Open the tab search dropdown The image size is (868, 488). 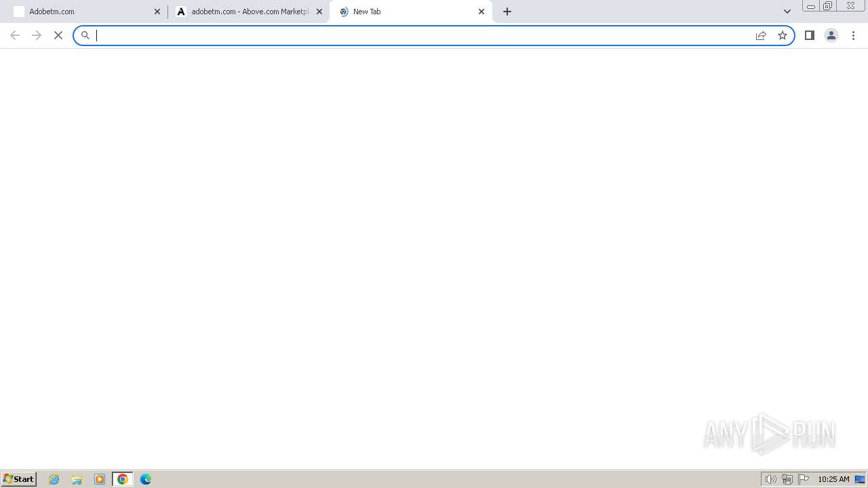click(787, 12)
